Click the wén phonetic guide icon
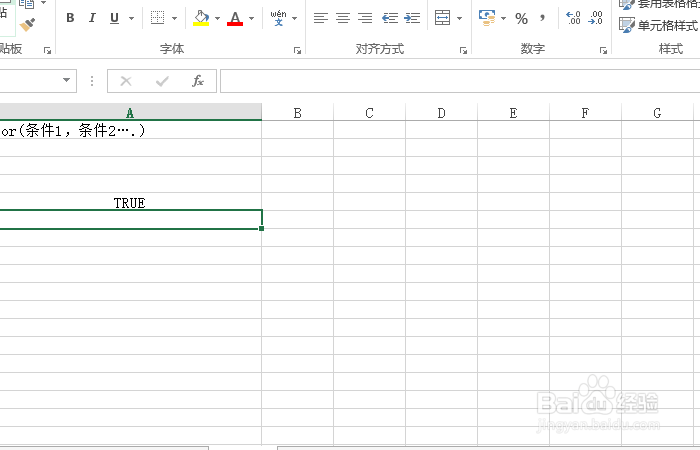The width and height of the screenshot is (700, 450). [278, 18]
